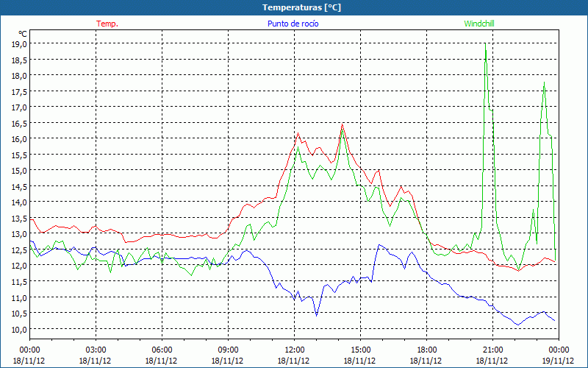588x368 pixels.
Task: Click the 17,0 y-axis value
Action: (20, 107)
